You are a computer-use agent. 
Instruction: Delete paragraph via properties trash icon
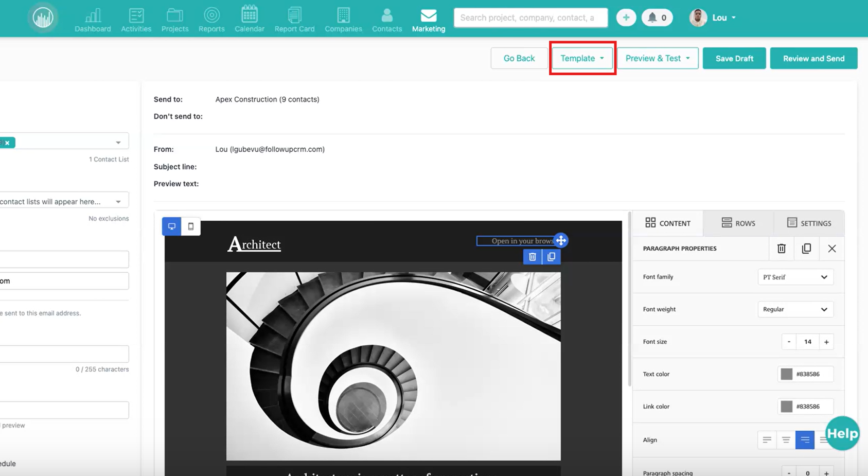781,249
